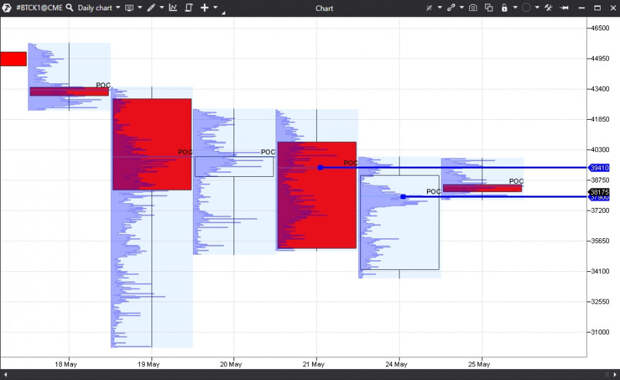Expand the chart type arrow
This screenshot has width=620, height=380.
[x=140, y=8]
